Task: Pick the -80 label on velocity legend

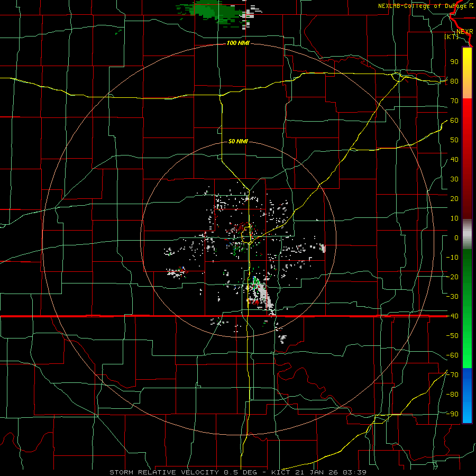Action: click(x=452, y=395)
